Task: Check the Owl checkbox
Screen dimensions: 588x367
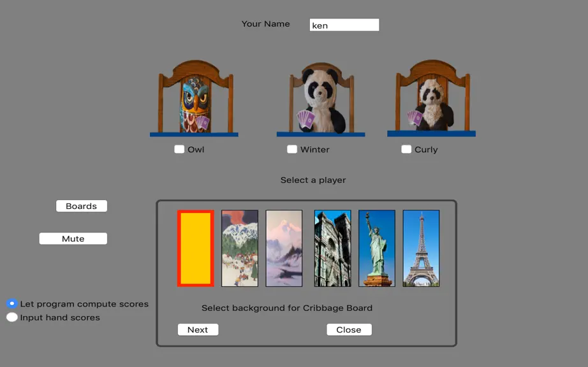Action: tap(179, 149)
